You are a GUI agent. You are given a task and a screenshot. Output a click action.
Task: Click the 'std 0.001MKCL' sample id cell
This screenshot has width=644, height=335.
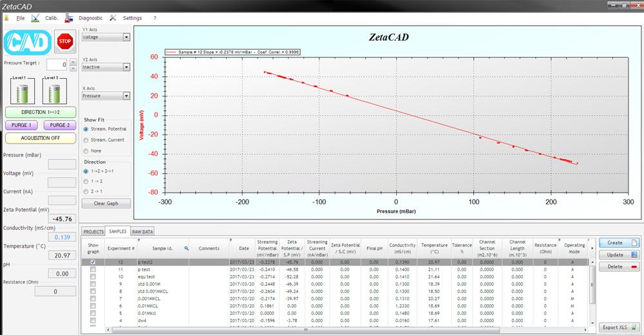point(163,291)
